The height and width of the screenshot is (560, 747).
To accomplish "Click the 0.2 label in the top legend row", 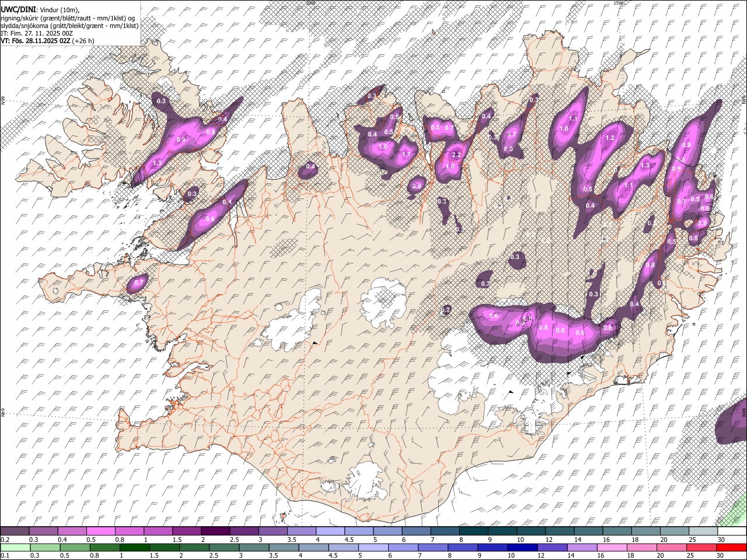I will pyautogui.click(x=5, y=540).
